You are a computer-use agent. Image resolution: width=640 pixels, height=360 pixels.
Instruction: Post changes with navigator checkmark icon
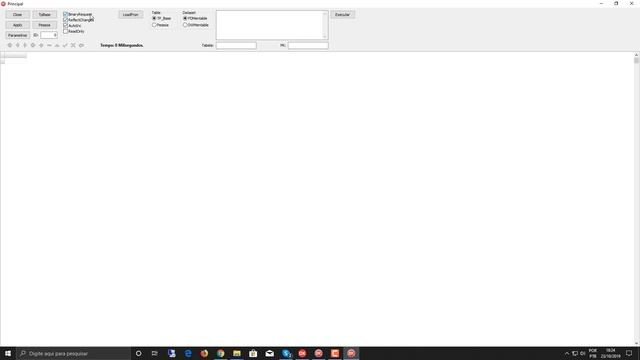pos(65,45)
